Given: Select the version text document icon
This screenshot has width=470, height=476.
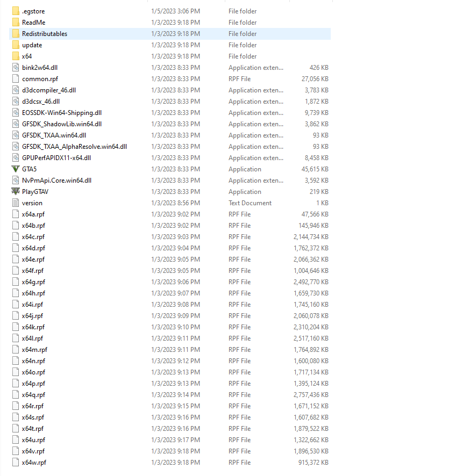Looking at the screenshot, I should click(15, 203).
